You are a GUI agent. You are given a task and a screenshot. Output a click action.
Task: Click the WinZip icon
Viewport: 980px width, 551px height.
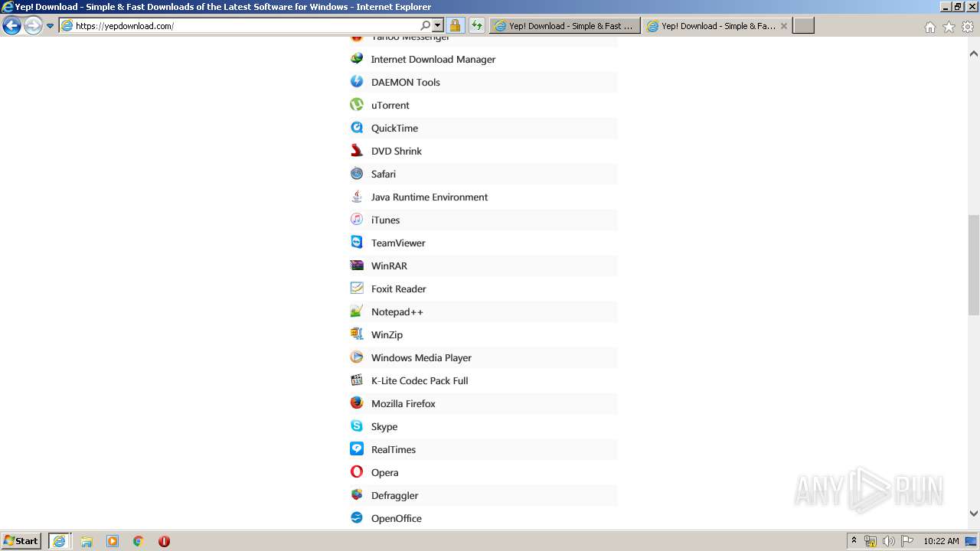(357, 334)
